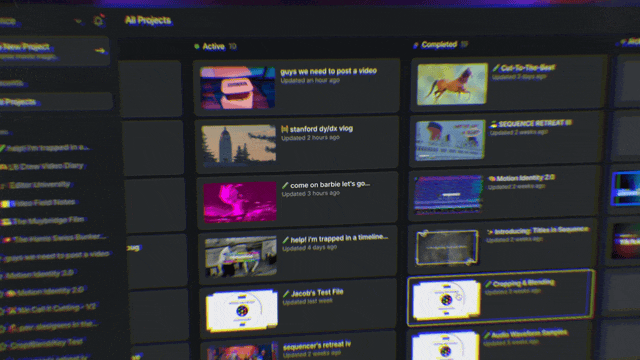640x360 pixels.
Task: Open 'stanford dy/dx vlog' project title
Action: coord(321,129)
